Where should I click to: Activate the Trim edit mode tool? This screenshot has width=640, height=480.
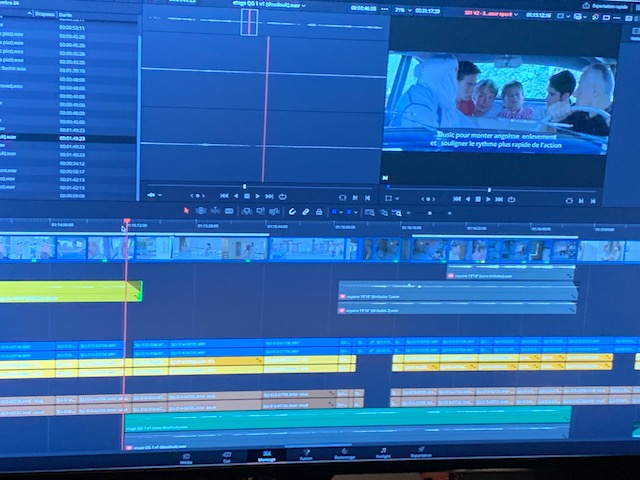click(x=200, y=211)
